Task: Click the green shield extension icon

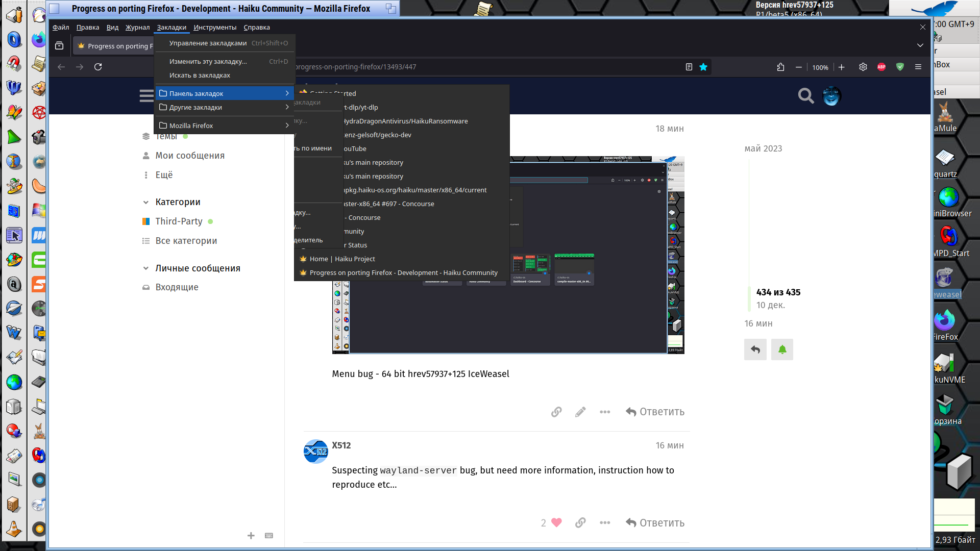Action: [900, 67]
